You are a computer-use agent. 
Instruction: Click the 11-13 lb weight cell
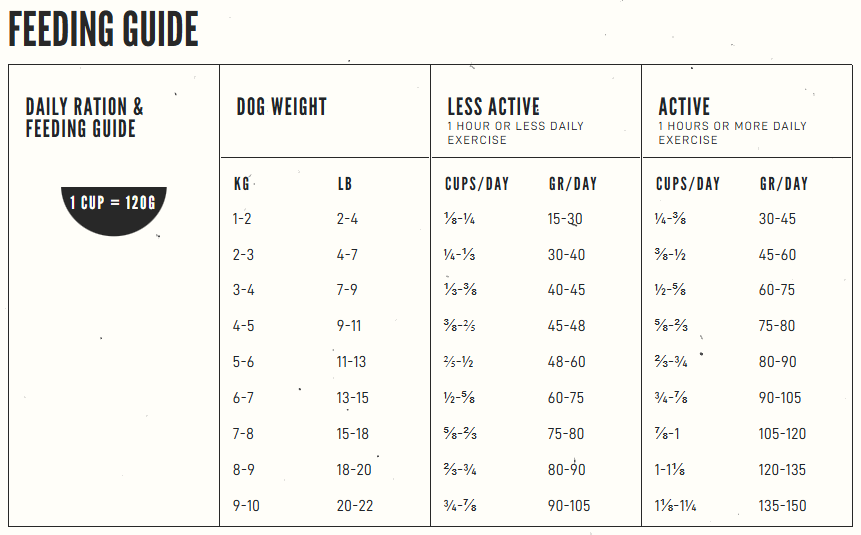[x=352, y=362]
